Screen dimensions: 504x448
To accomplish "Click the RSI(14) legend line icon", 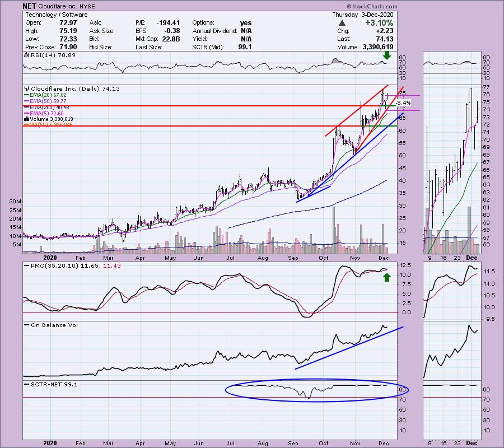I will [26, 55].
